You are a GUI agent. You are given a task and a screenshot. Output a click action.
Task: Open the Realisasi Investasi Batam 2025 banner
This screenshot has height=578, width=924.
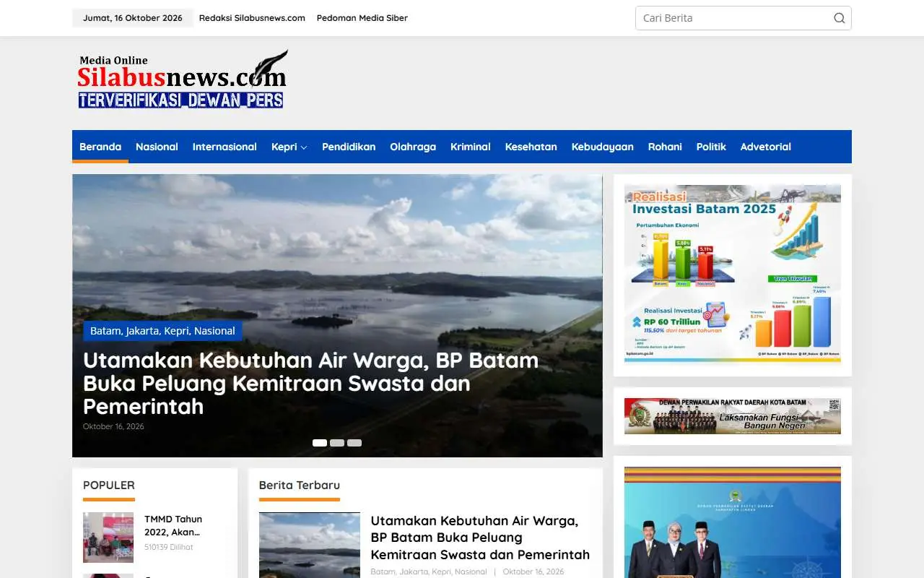733,275
